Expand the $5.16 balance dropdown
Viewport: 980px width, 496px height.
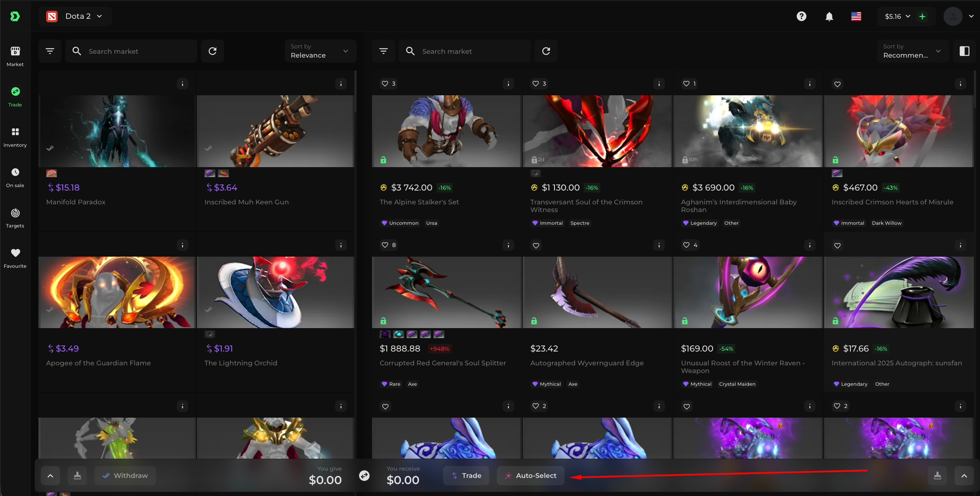point(898,17)
